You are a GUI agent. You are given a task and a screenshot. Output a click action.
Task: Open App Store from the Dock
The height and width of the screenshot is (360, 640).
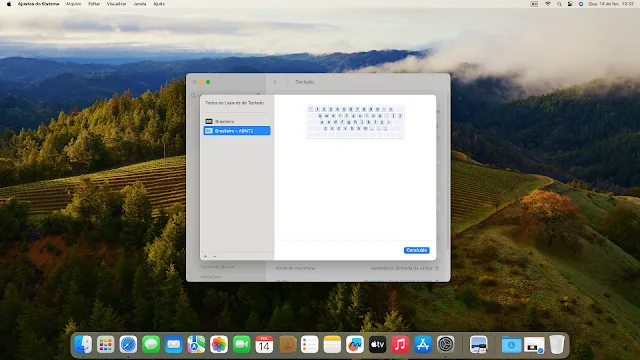pyautogui.click(x=423, y=344)
